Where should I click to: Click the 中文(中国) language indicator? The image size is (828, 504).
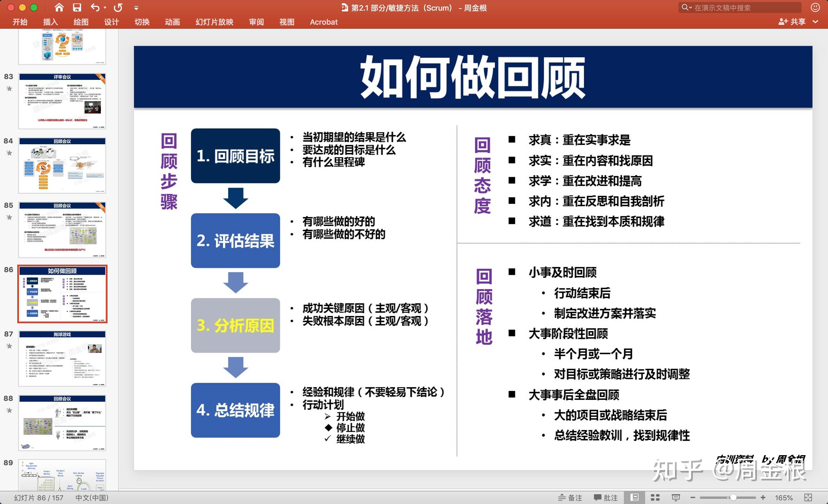(x=92, y=498)
